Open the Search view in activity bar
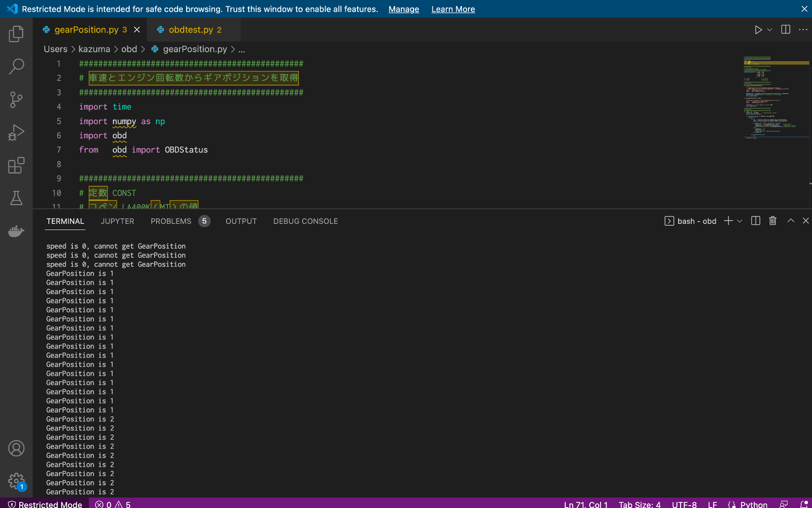The width and height of the screenshot is (812, 508). click(x=16, y=67)
